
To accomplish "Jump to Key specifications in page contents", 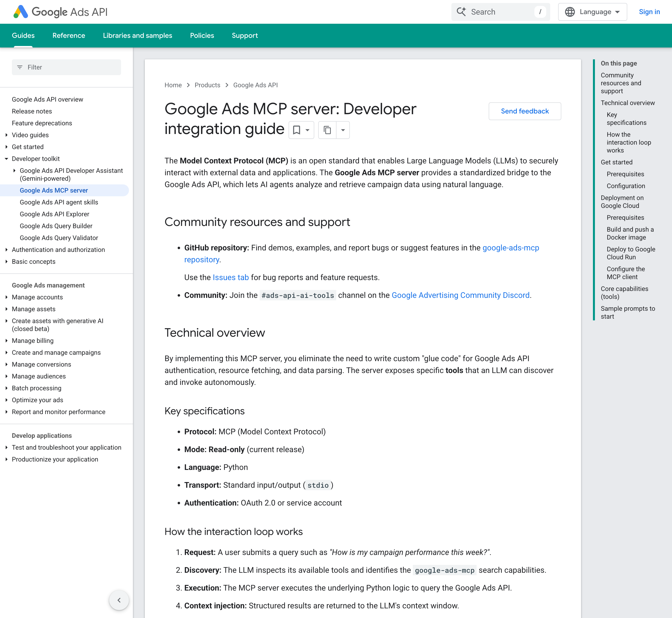I will (x=626, y=119).
